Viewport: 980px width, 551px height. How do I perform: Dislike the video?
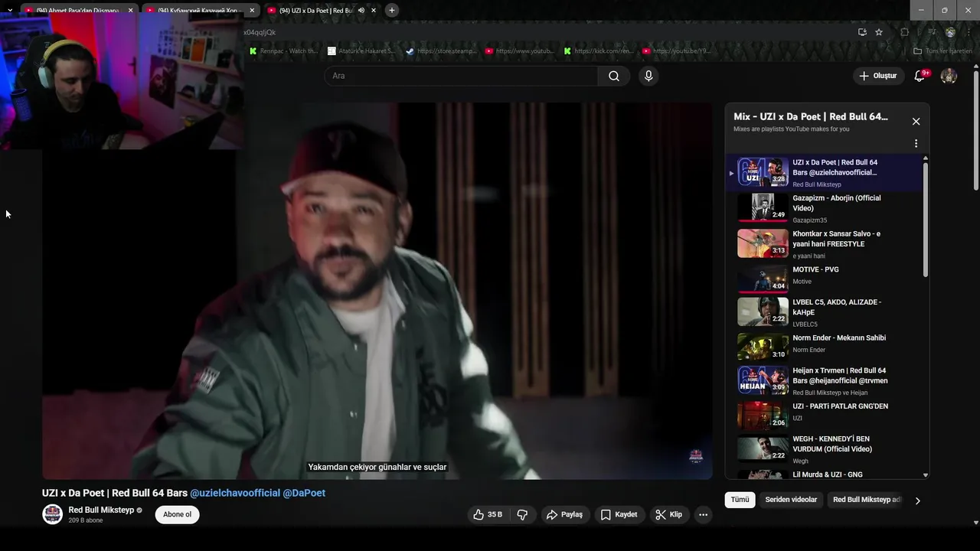click(x=522, y=514)
